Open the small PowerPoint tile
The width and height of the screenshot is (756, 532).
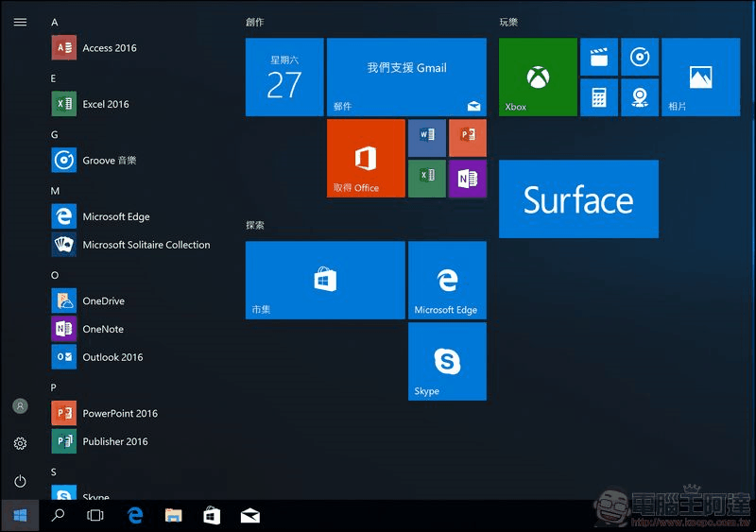point(468,138)
